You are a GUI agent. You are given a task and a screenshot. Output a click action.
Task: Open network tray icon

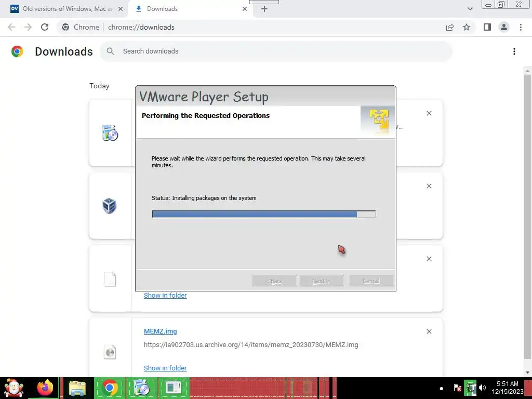click(x=470, y=388)
